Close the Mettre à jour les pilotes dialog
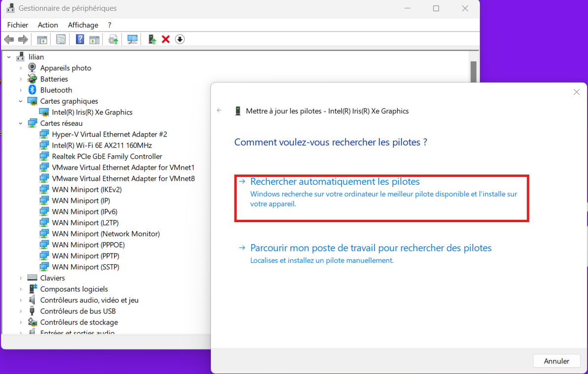This screenshot has width=588, height=374. coord(576,92)
